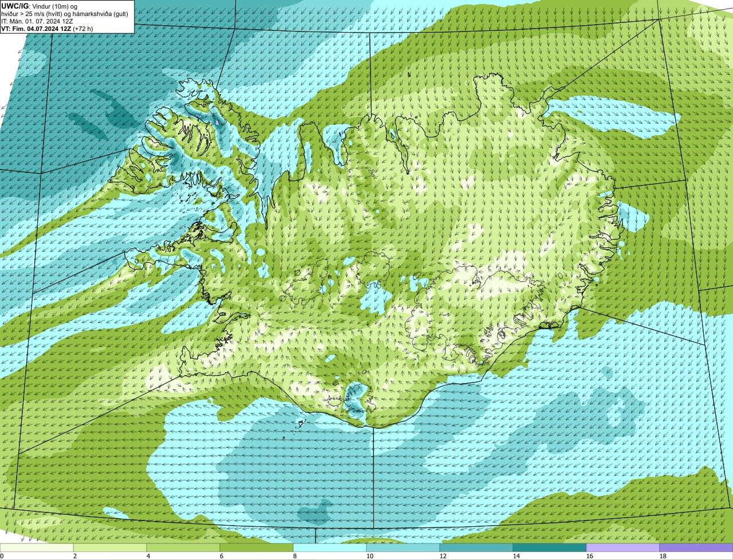Click the green 4–6 m/s legend swatch
Viewport: 733px width, 560px height.
(183, 548)
